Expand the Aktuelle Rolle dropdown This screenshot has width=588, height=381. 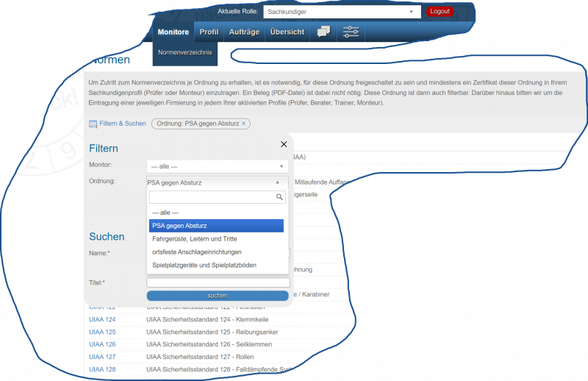click(x=410, y=12)
